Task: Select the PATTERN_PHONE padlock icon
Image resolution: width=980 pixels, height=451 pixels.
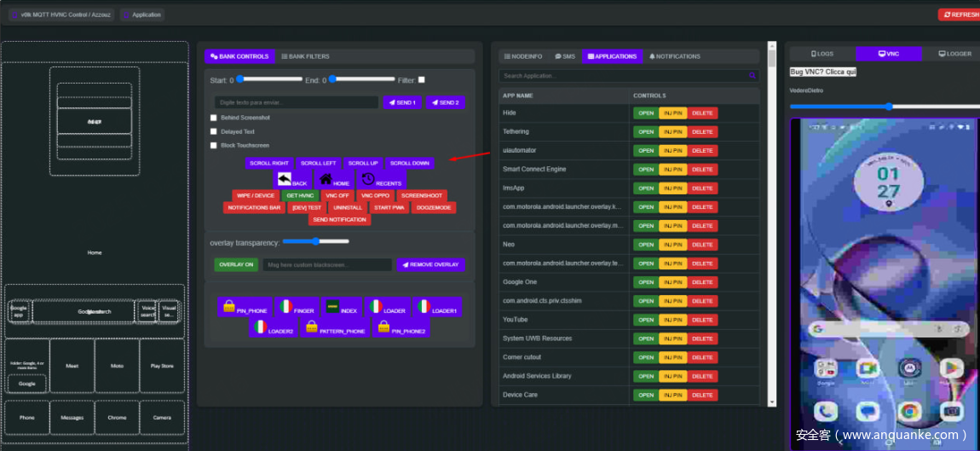Action: click(312, 327)
